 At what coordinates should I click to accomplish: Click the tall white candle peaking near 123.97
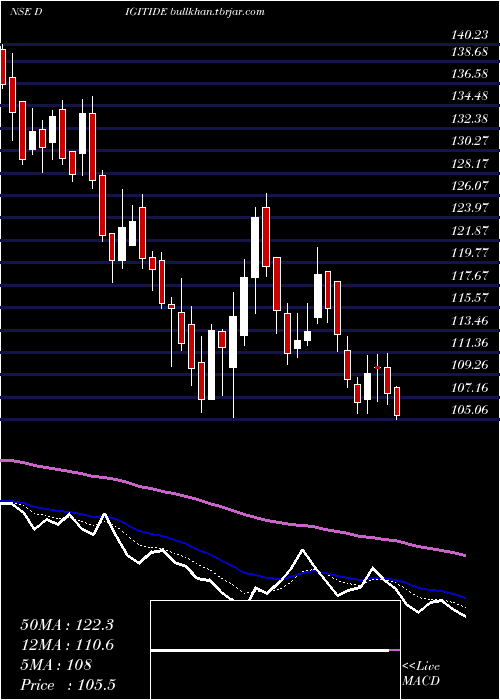pyautogui.click(x=255, y=247)
